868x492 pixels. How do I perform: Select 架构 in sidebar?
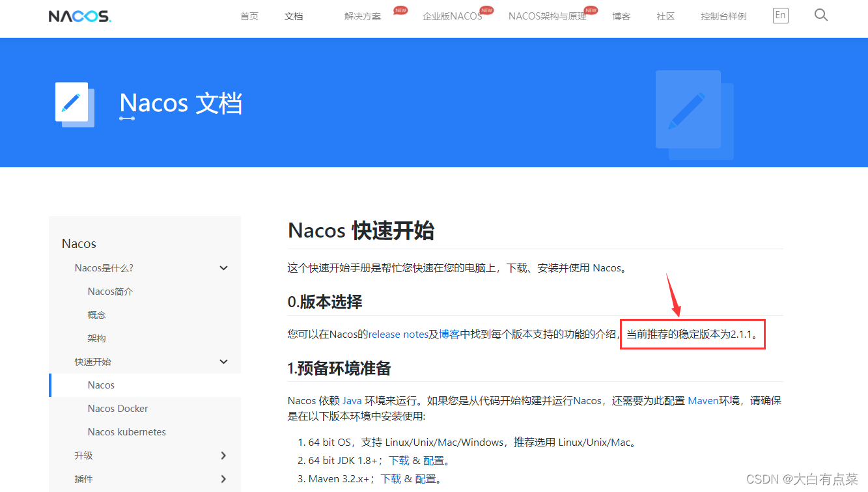[96, 338]
